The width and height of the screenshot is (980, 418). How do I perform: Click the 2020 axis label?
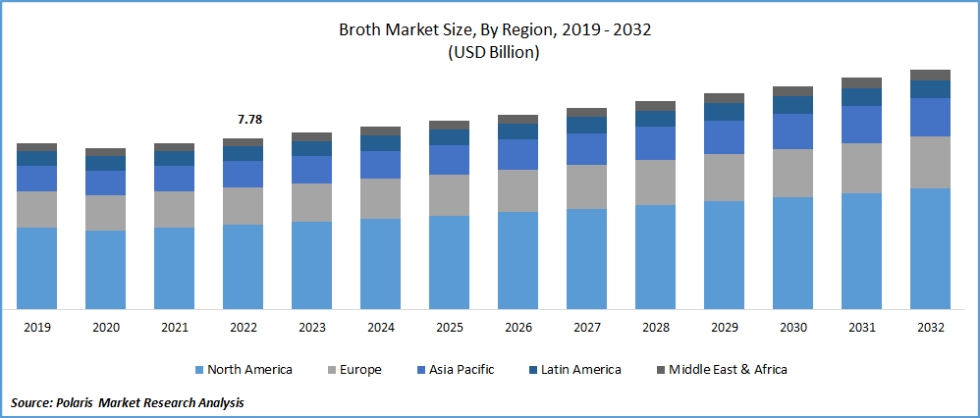tap(106, 328)
